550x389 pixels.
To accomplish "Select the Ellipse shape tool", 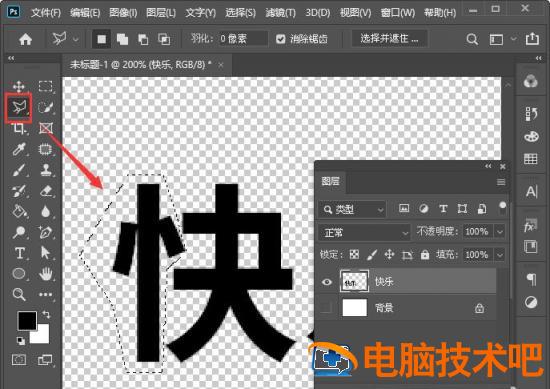I will (19, 274).
